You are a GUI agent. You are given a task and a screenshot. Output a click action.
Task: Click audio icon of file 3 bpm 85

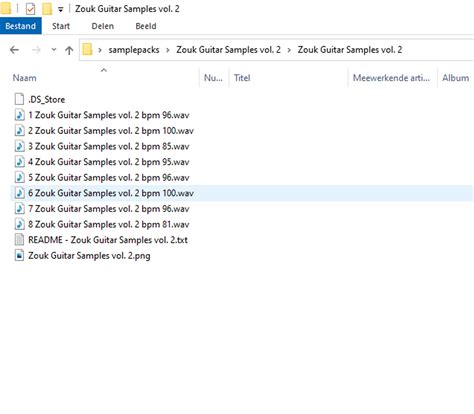click(x=19, y=146)
